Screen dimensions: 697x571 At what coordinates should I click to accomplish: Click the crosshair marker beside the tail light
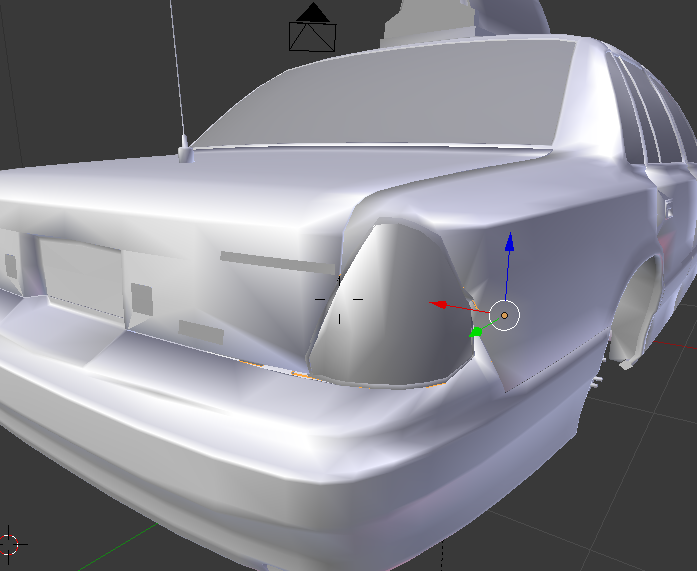pos(339,299)
